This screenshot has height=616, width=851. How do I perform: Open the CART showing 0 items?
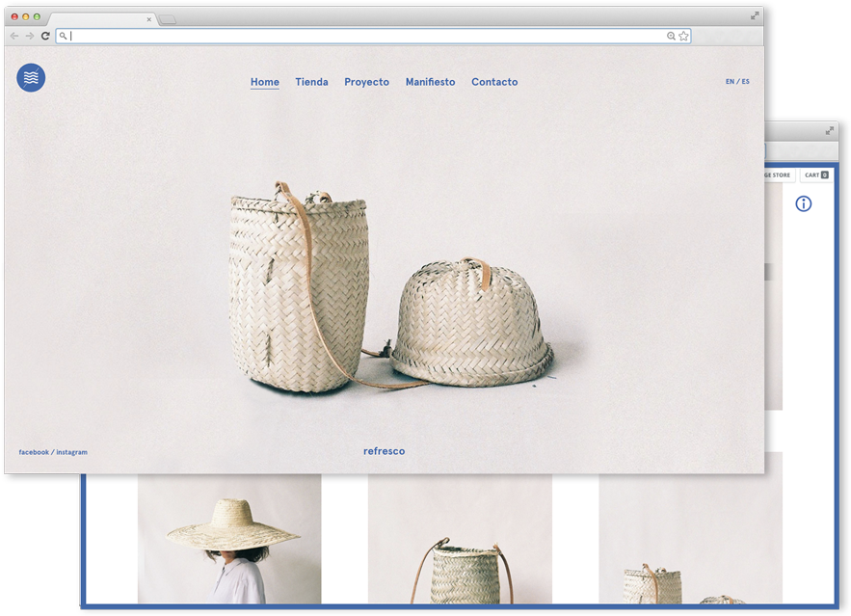(815, 174)
